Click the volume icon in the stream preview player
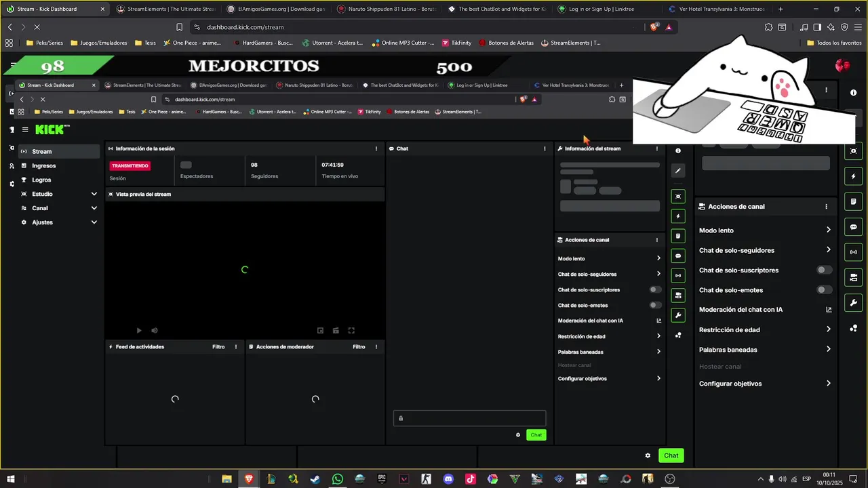 [x=155, y=331]
